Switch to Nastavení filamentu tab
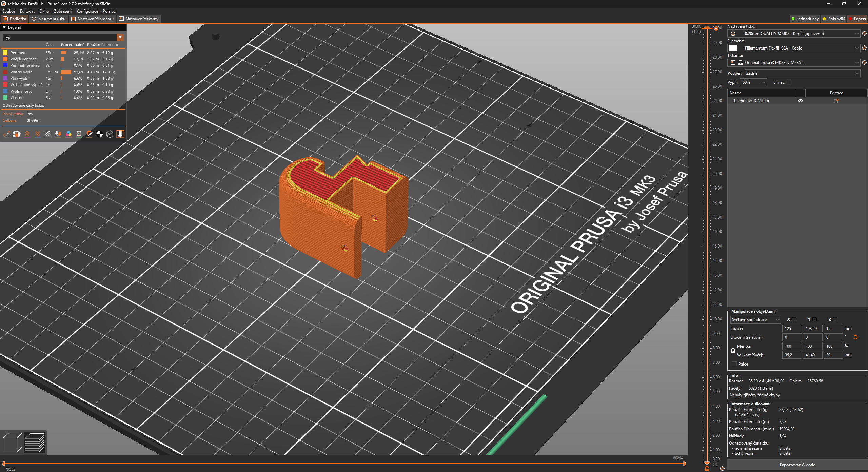Viewport: 868px width, 472px height. [92, 19]
